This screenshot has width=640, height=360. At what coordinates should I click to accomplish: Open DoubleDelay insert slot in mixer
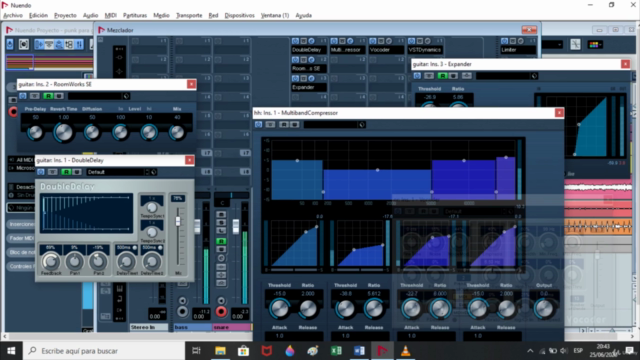[309, 50]
